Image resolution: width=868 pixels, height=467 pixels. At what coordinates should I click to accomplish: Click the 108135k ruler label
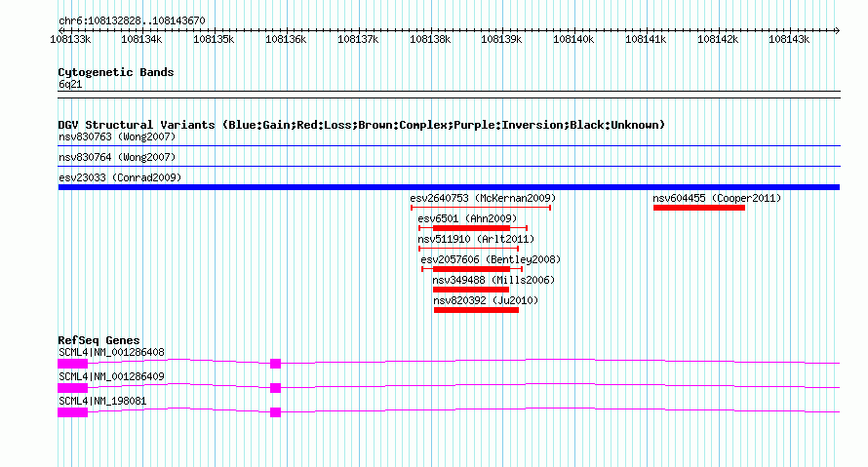(214, 39)
